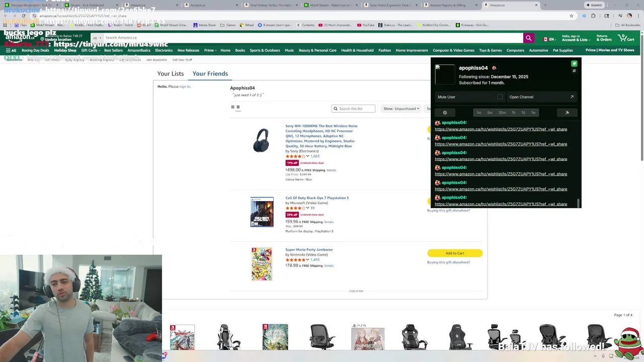Click the Chrome address bar URL
Image resolution: width=644 pixels, height=362 pixels.
[x=83, y=16]
